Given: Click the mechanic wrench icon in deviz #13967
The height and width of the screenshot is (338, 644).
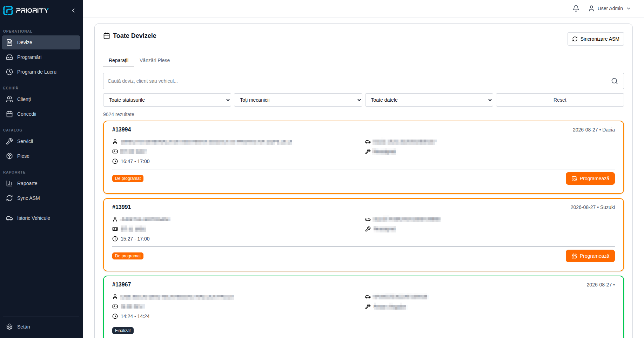Looking at the screenshot, I should (x=368, y=306).
